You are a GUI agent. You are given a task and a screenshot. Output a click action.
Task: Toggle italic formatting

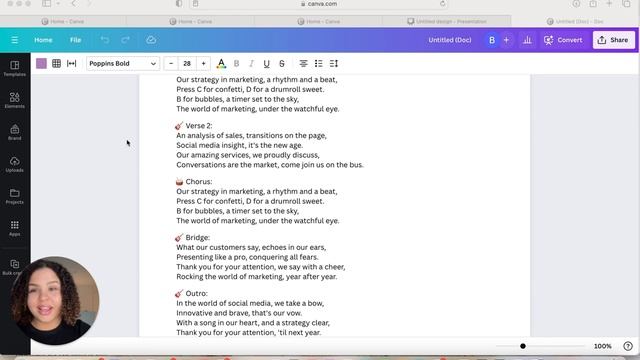pyautogui.click(x=251, y=63)
